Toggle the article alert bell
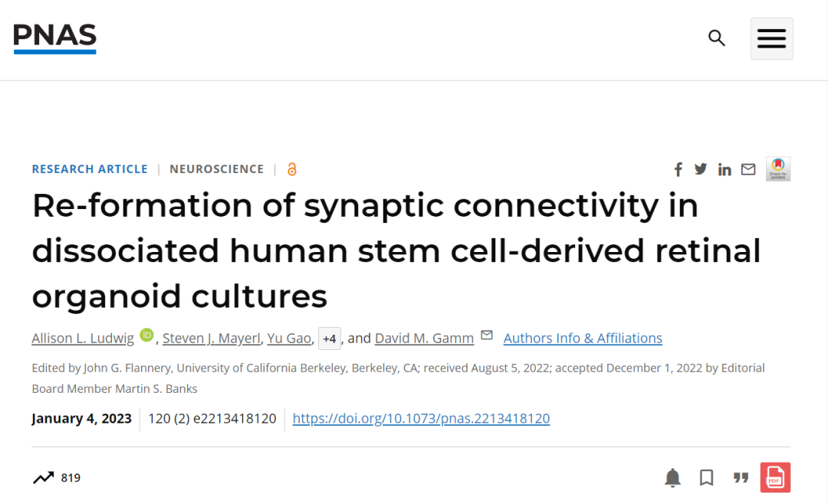828x504 pixels. pos(672,478)
